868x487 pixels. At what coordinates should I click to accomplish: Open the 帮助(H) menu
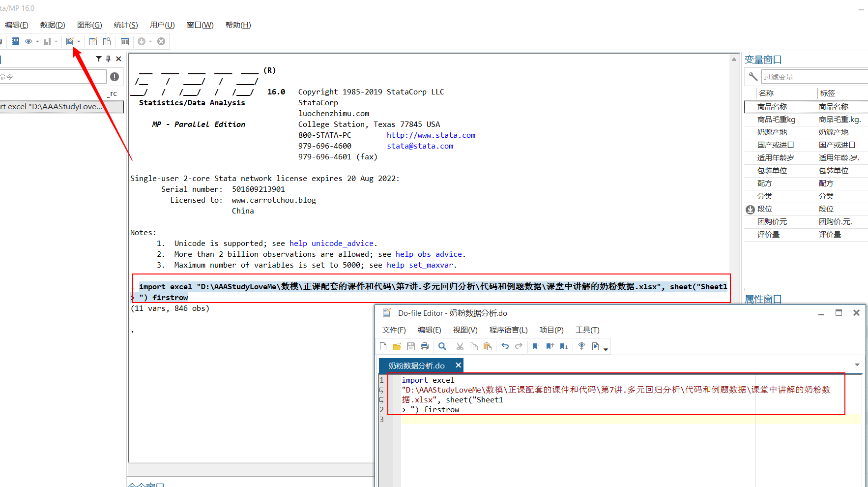click(x=238, y=25)
